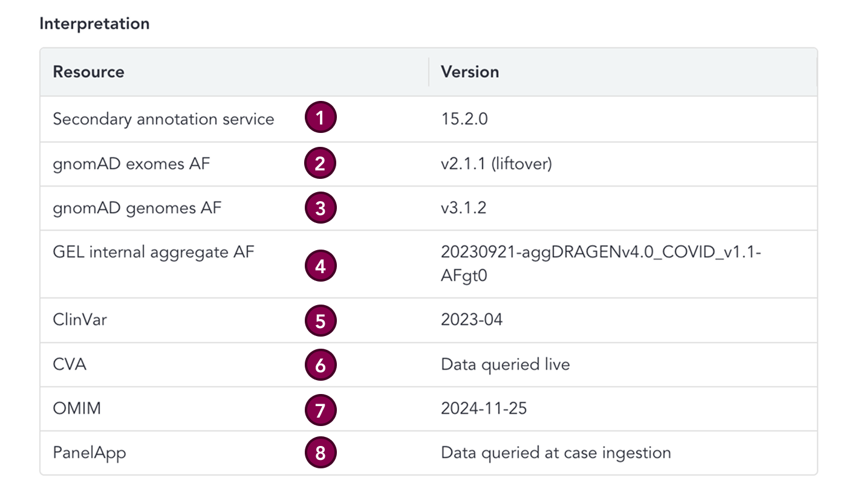843x504 pixels.
Task: Select the v3.1.2 version value
Action: coord(463,208)
